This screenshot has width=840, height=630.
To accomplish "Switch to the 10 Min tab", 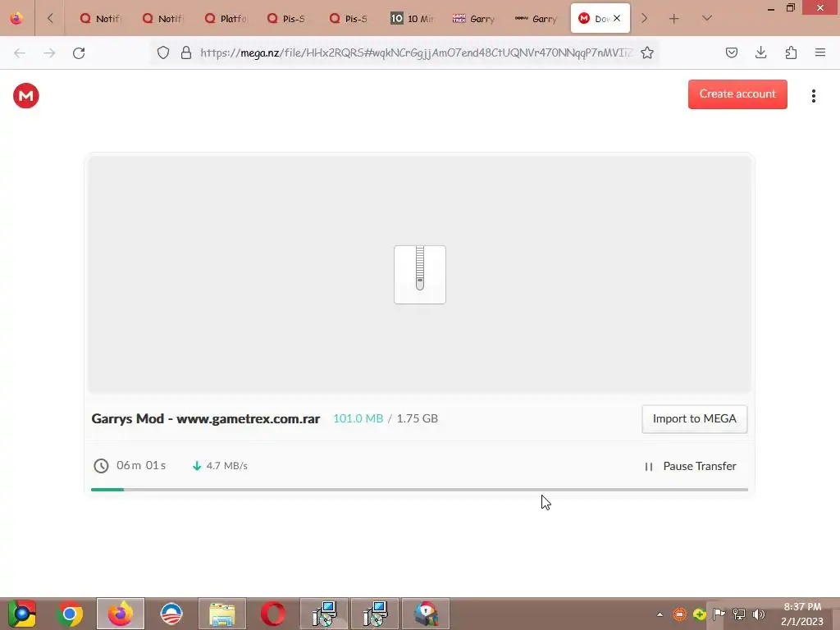I will [413, 18].
